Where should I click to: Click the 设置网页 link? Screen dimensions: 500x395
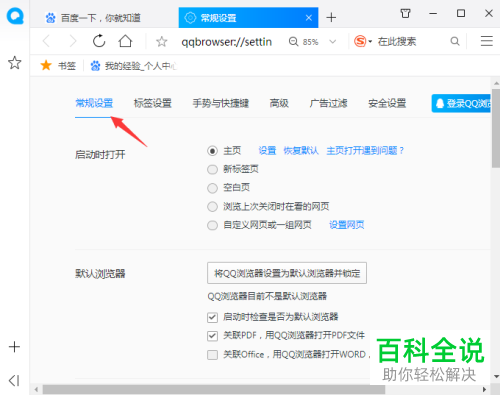click(x=347, y=225)
